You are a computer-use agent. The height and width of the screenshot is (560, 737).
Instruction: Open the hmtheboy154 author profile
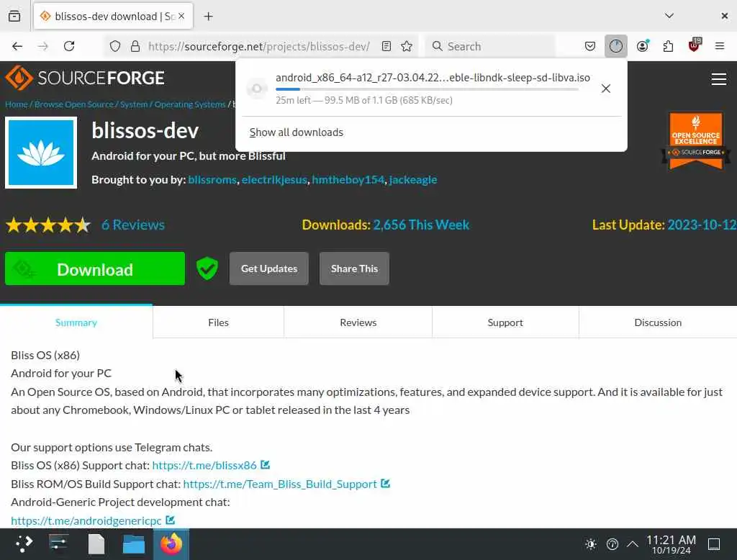(x=348, y=180)
